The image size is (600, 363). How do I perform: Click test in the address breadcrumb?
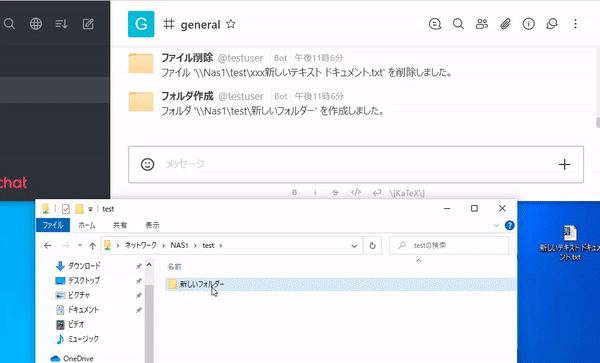208,246
